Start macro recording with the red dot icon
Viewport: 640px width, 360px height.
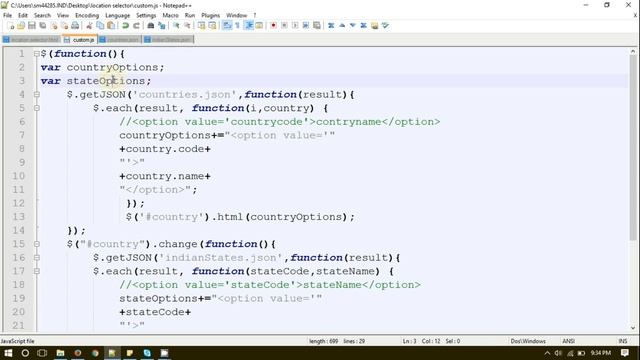(273, 26)
